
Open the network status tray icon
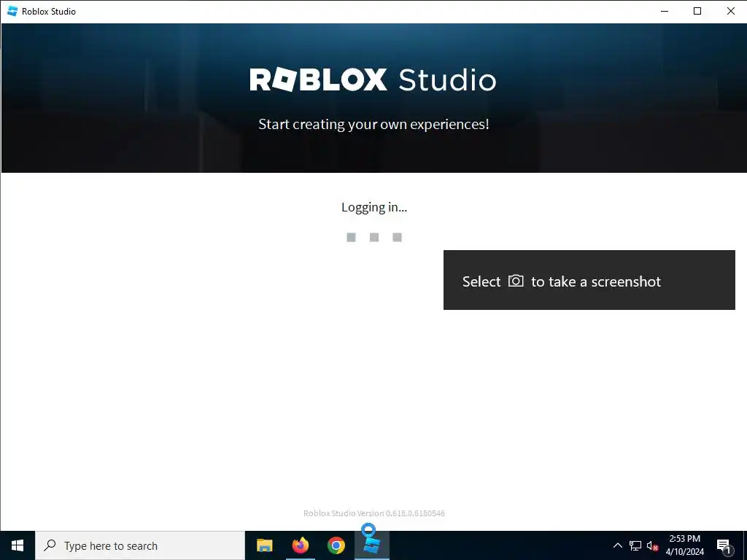[x=635, y=545]
